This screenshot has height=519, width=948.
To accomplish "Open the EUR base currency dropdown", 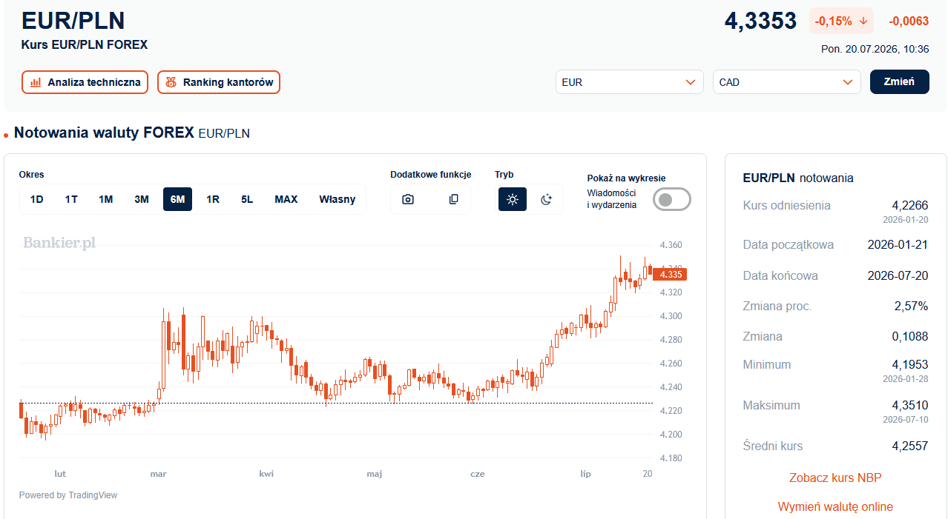I will (629, 82).
